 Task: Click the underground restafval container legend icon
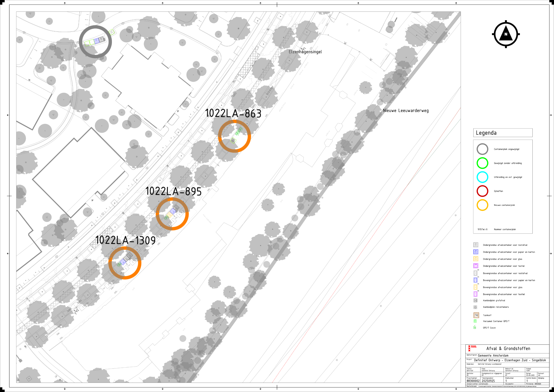click(x=476, y=245)
